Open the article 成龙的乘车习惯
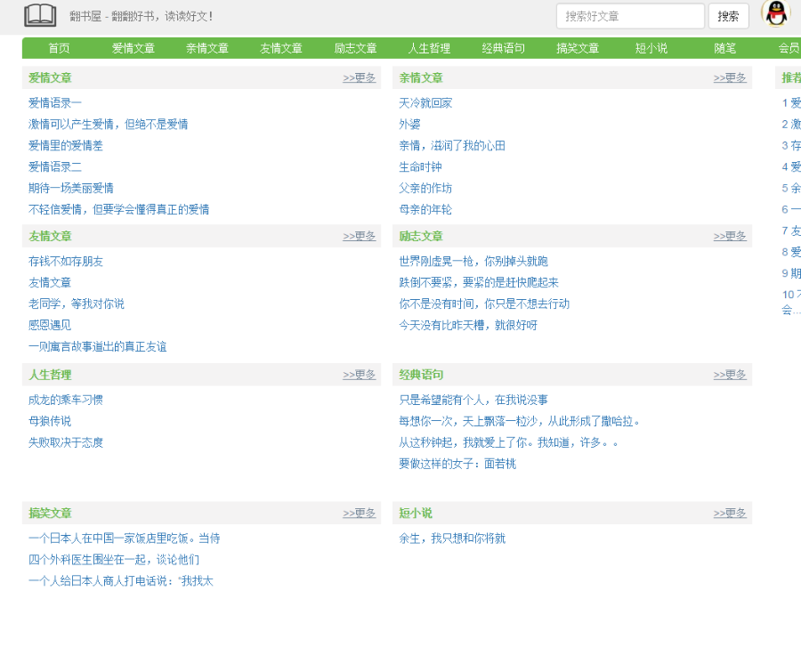The width and height of the screenshot is (801, 672). (x=66, y=400)
